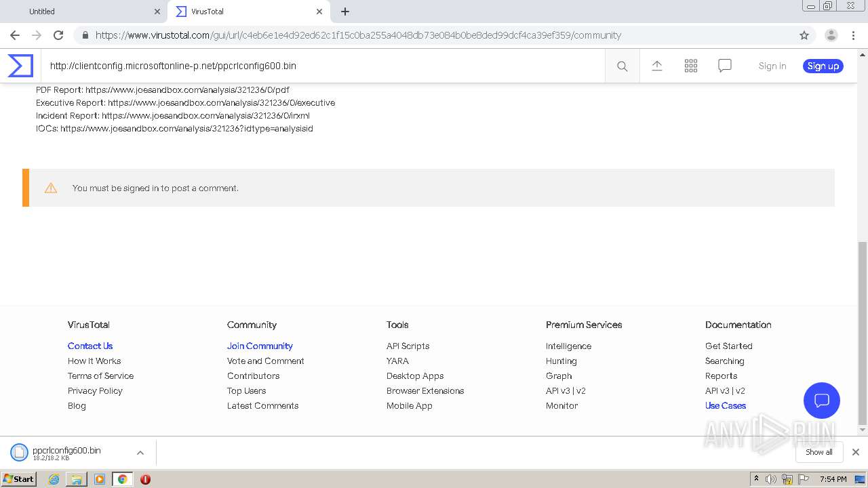This screenshot has width=868, height=488.
Task: Click the Chrome address bar
Action: click(434, 35)
